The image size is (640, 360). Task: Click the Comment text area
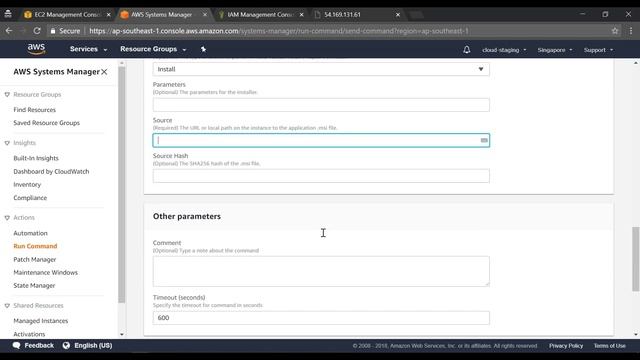pyautogui.click(x=321, y=271)
